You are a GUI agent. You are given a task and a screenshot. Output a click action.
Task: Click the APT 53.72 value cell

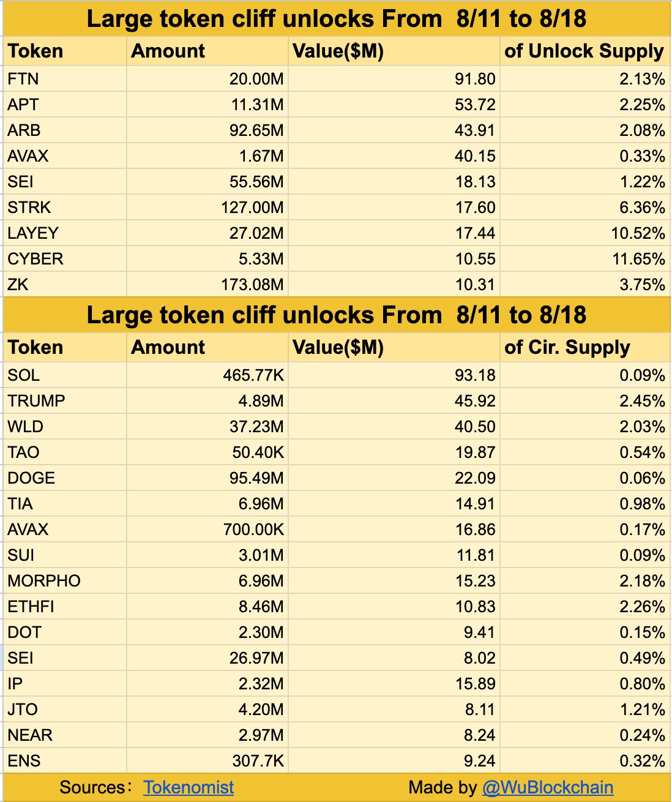[x=394, y=105]
